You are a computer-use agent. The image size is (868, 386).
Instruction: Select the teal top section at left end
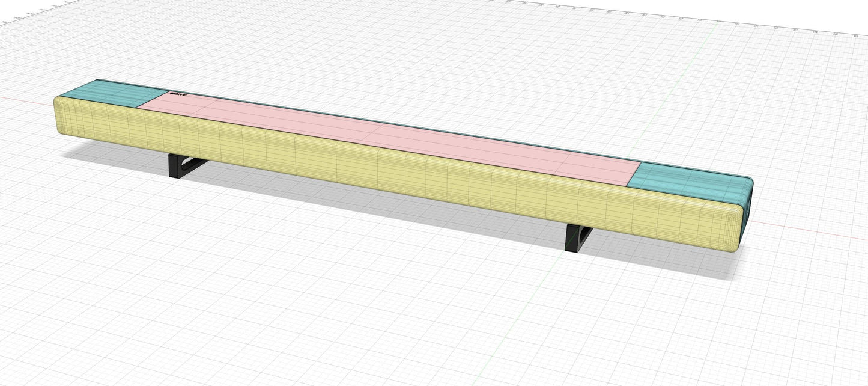click(108, 94)
